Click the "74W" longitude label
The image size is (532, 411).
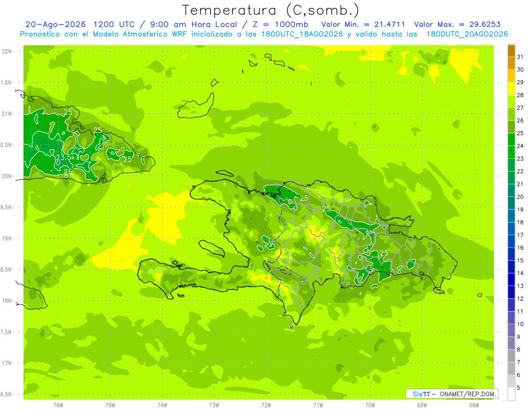[x=162, y=405]
